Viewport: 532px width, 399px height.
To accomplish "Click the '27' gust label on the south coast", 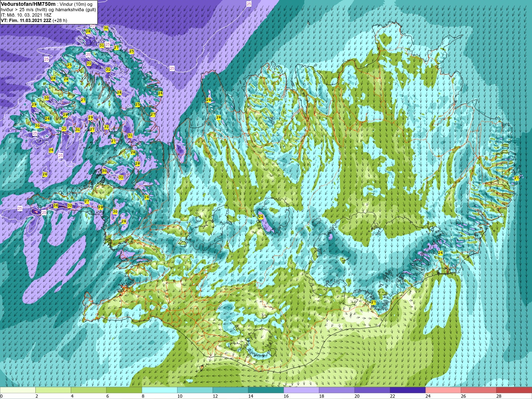I will coord(374,303).
